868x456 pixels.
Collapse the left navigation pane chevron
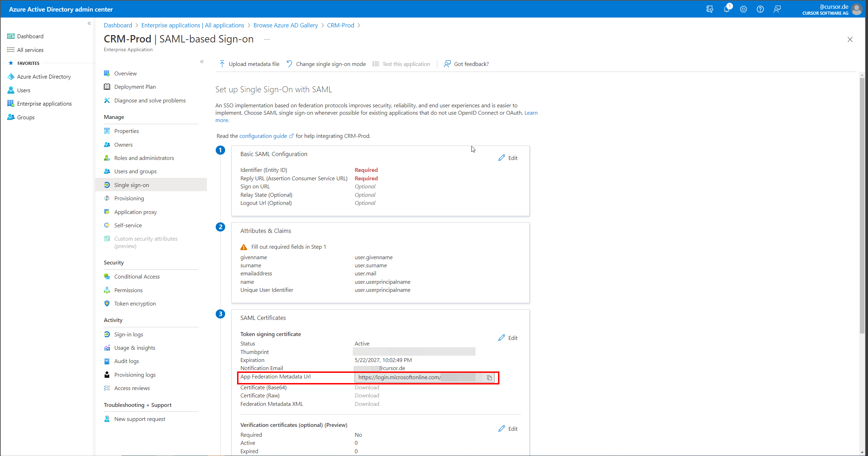coord(89,23)
